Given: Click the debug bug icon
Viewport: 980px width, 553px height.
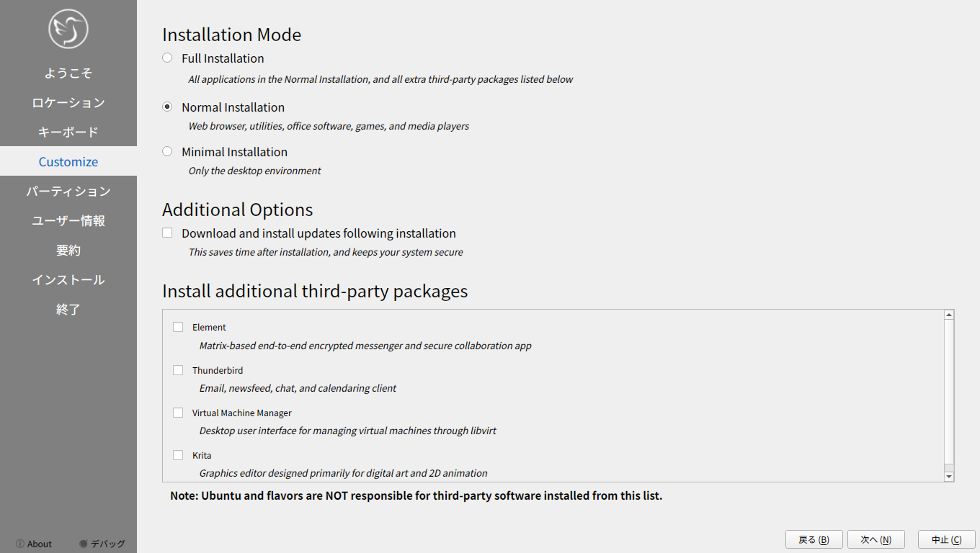Looking at the screenshot, I should tap(84, 544).
